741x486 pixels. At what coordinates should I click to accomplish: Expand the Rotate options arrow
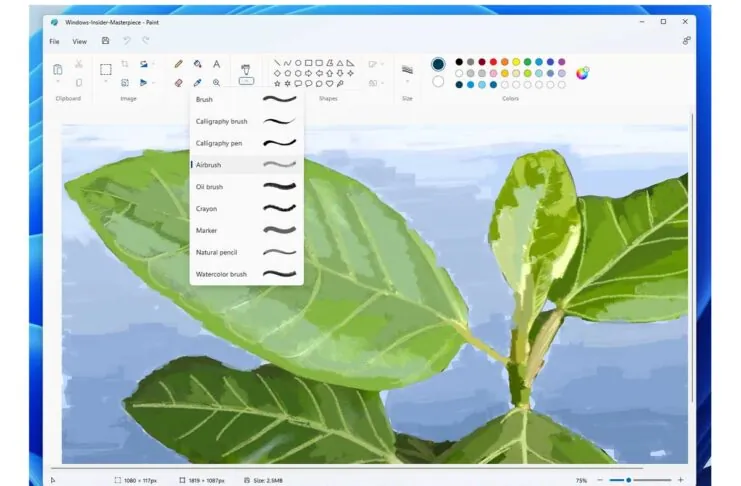(x=154, y=64)
